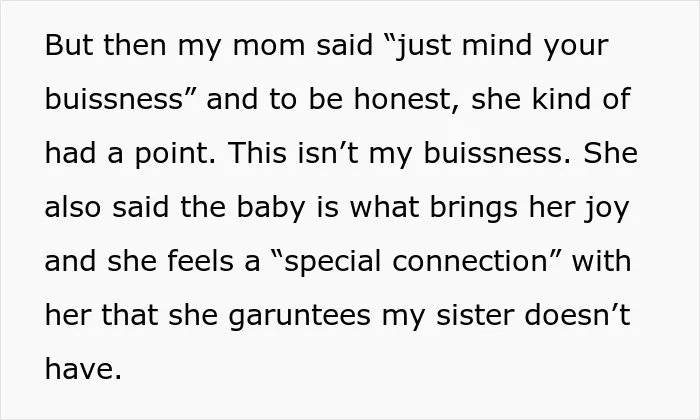The width and height of the screenshot is (700, 420).
Task: Click the word "kind" in second line
Action: click(x=562, y=99)
